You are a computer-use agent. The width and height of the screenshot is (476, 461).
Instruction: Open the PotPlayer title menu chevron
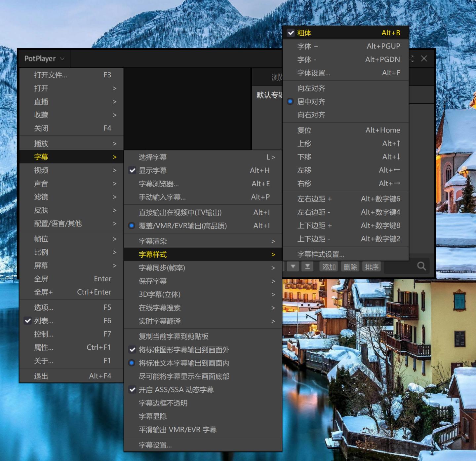pyautogui.click(x=62, y=59)
